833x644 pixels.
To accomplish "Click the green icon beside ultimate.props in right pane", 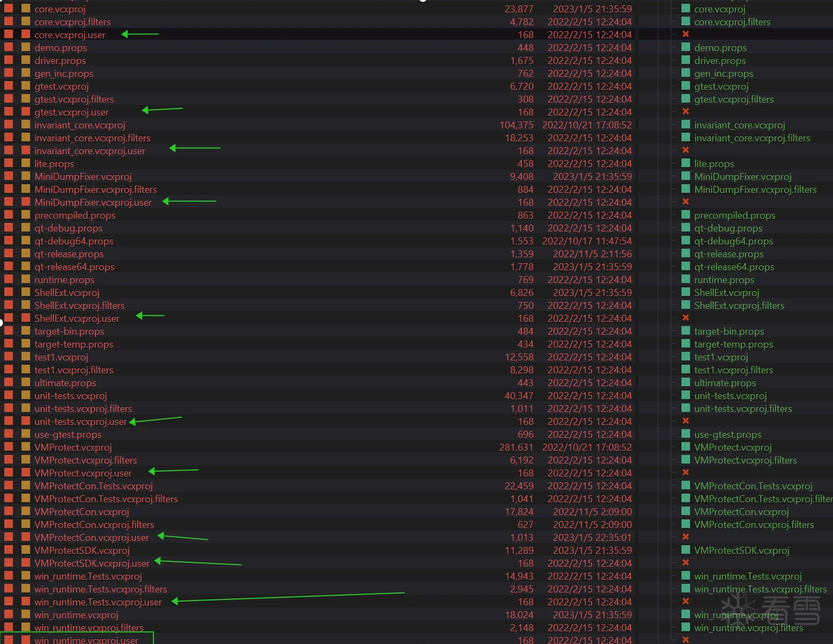I will tap(686, 382).
